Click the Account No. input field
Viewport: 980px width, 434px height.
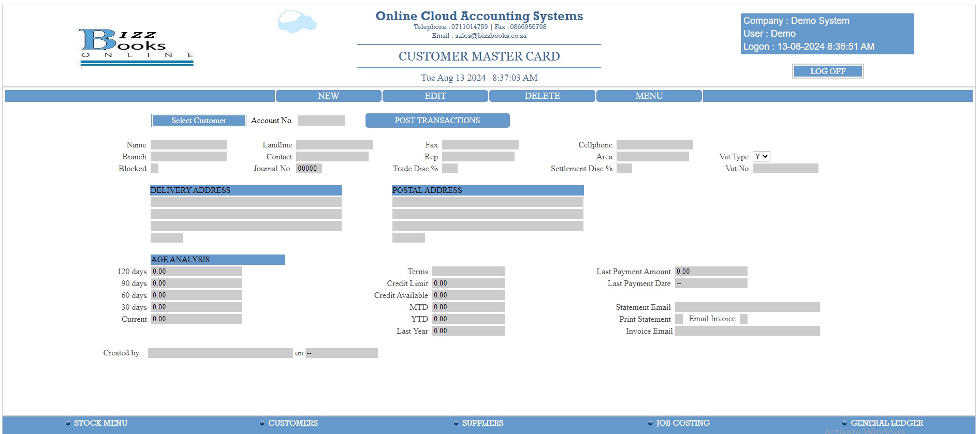pos(321,121)
